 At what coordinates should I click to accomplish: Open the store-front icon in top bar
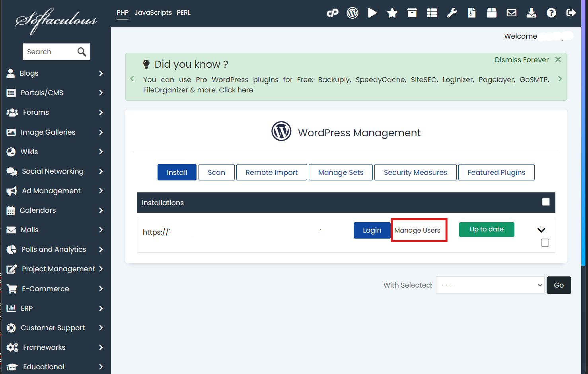click(492, 13)
